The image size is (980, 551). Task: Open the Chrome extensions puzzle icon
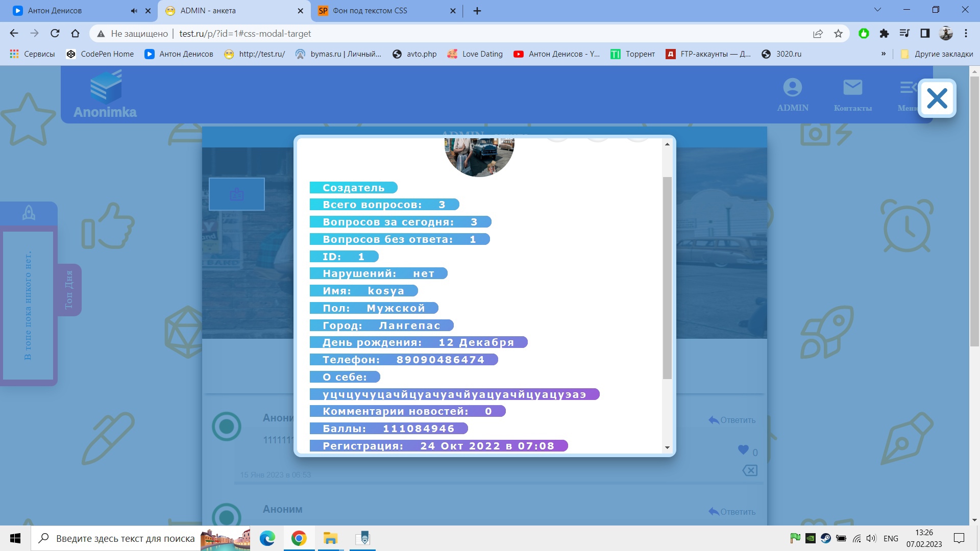pyautogui.click(x=884, y=34)
